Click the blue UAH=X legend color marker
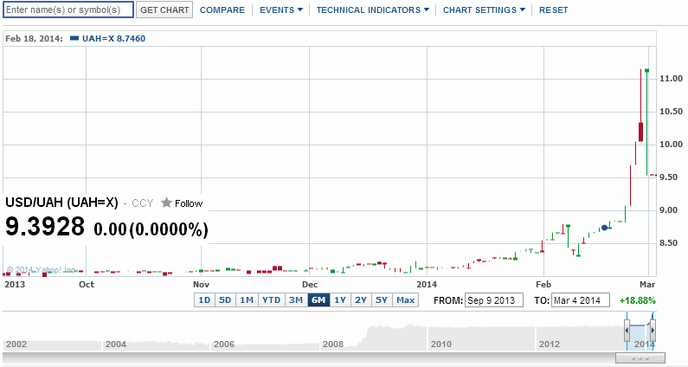The image size is (688, 367). coord(74,38)
